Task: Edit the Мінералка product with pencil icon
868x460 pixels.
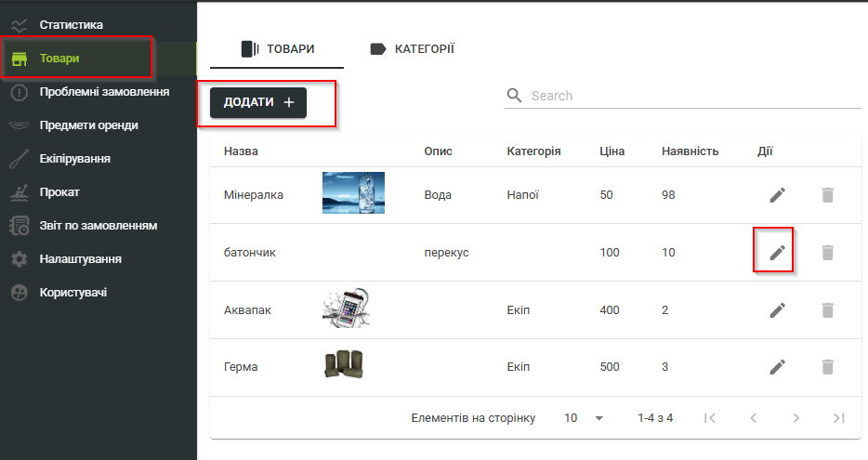Action: click(x=777, y=195)
